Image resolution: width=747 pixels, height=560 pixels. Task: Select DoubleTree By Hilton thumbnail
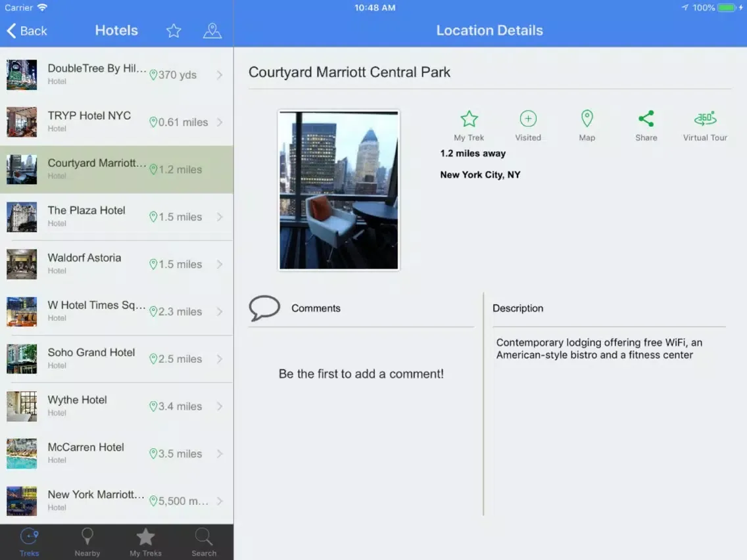pyautogui.click(x=22, y=75)
